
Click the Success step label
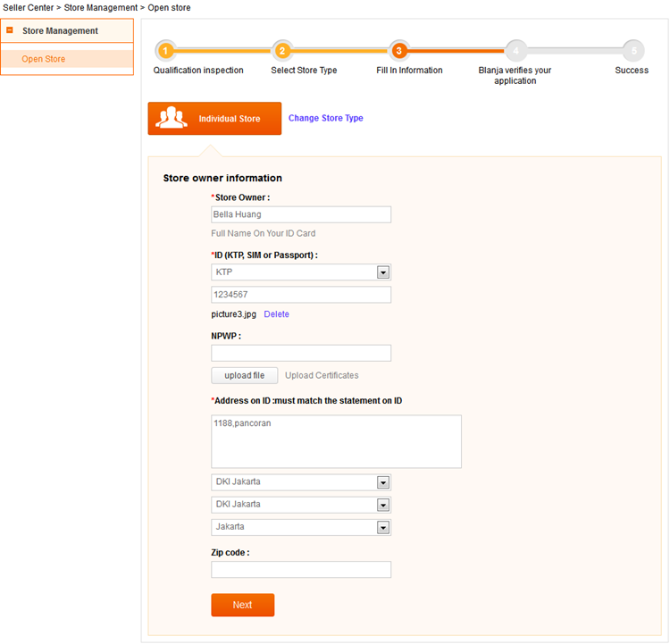pos(632,70)
